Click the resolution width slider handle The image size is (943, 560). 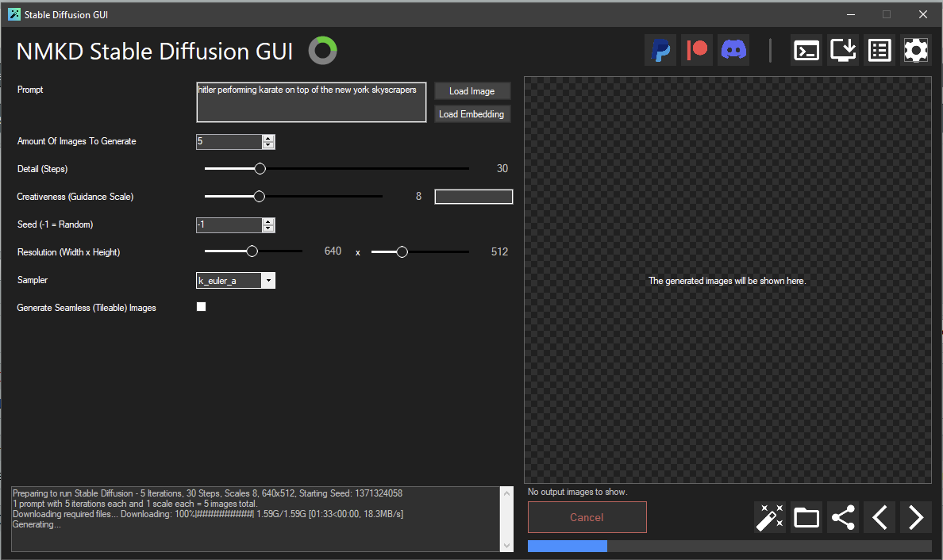252,251
